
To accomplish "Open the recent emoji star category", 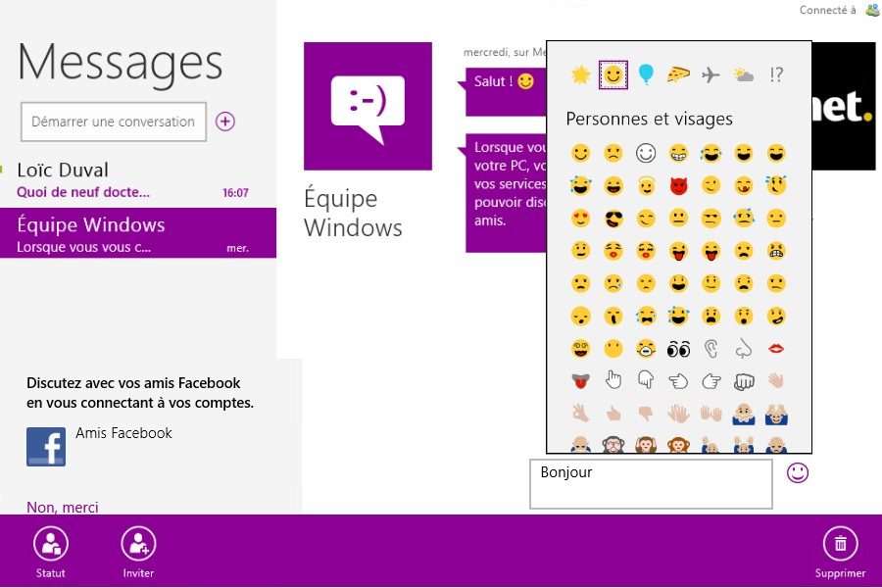I will click(x=580, y=74).
